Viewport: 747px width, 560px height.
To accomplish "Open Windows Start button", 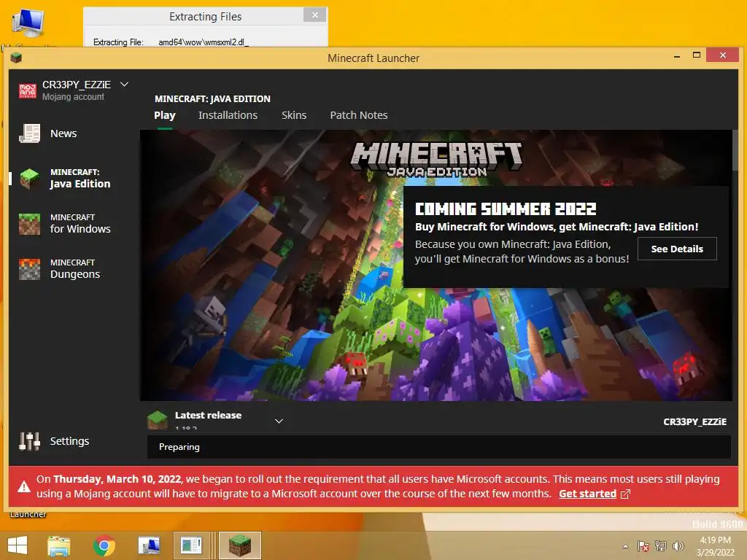I will coord(18,545).
